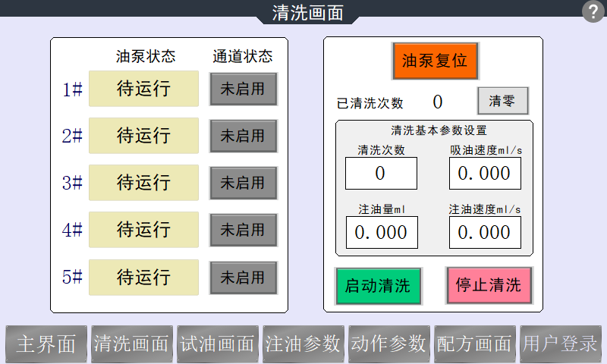Screen dimensions: 607x364
Task: Select the 吸油速度ml/s input field
Action: coord(485,174)
